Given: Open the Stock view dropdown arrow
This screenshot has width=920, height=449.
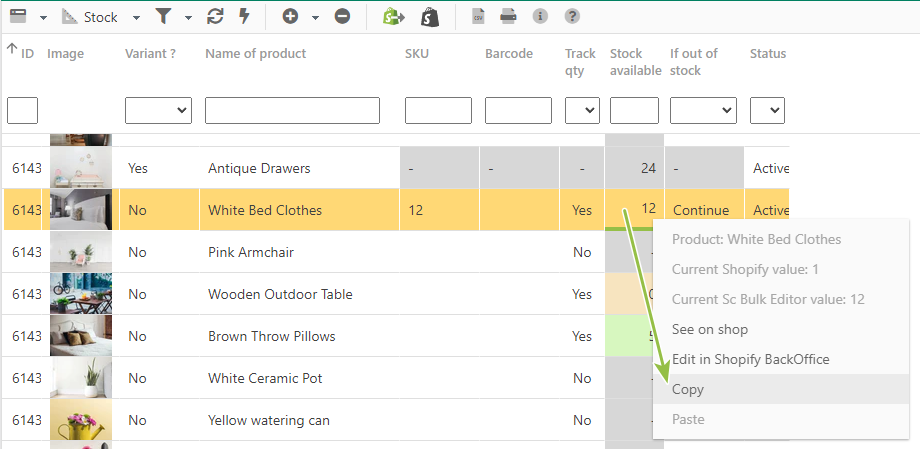Looking at the screenshot, I should coord(136,18).
